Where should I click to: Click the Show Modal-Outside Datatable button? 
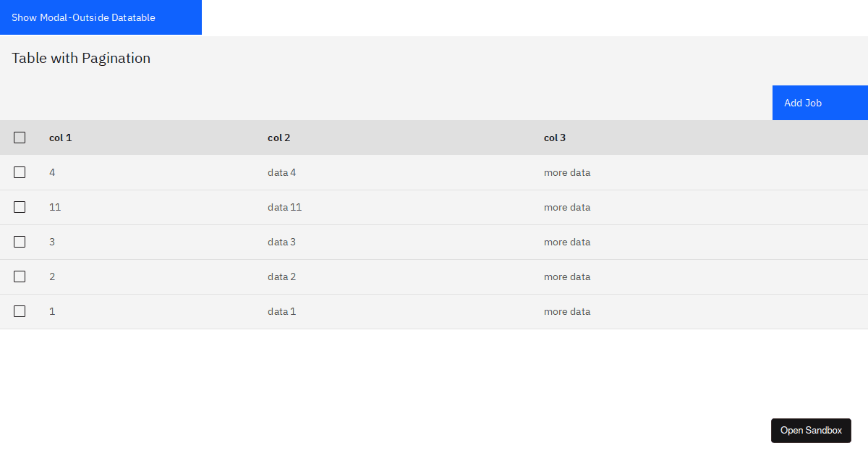tap(101, 17)
